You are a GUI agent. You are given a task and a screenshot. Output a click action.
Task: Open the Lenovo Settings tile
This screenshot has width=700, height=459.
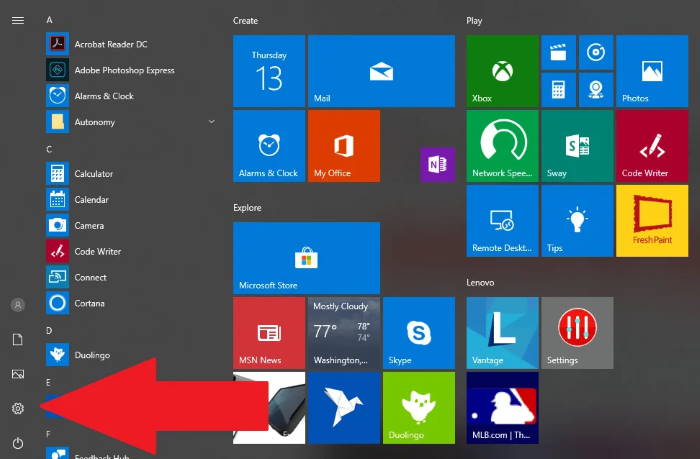pyautogui.click(x=577, y=333)
